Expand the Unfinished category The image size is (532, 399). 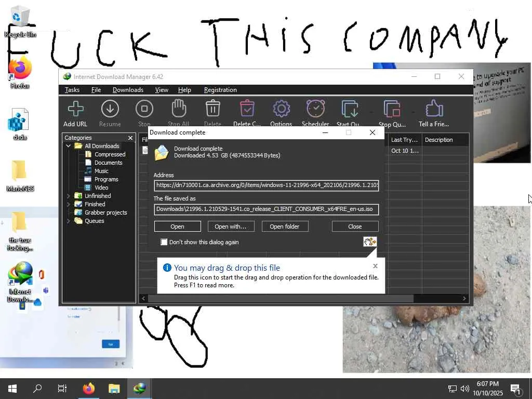click(68, 196)
